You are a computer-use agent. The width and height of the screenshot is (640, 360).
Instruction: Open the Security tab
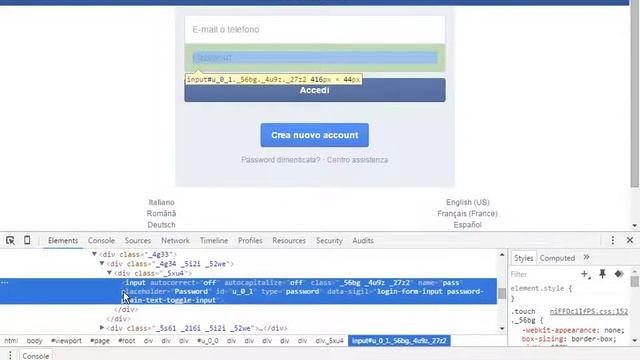329,240
